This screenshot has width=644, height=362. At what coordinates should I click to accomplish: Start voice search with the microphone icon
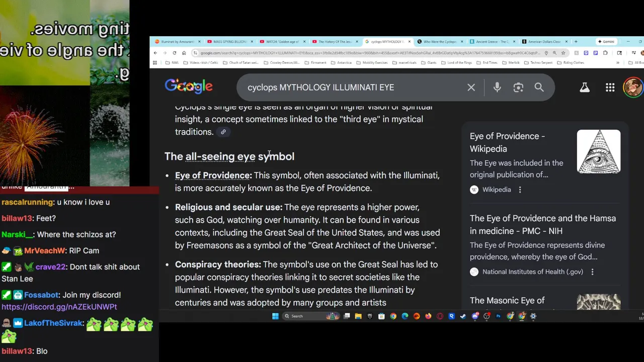coord(497,87)
